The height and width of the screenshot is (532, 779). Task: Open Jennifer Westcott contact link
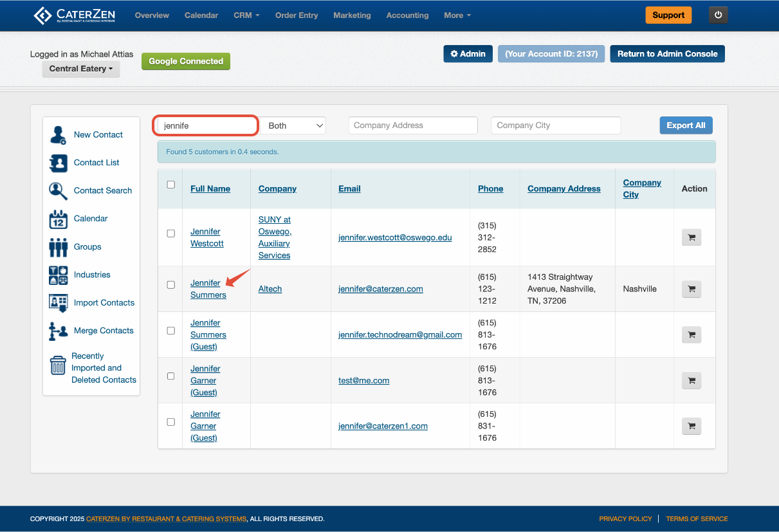[207, 237]
